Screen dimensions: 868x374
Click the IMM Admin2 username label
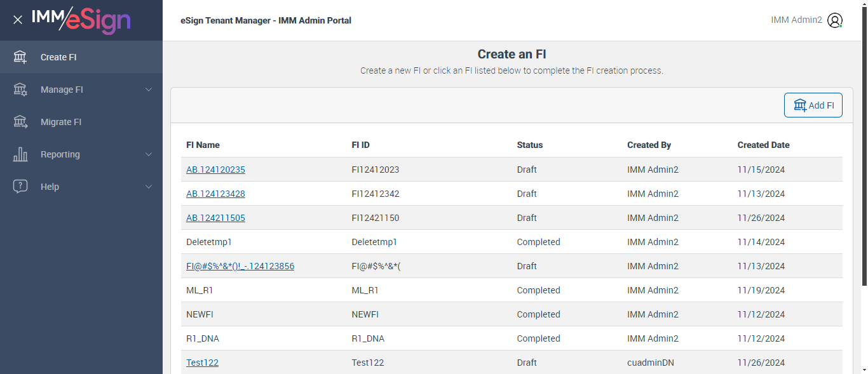796,20
